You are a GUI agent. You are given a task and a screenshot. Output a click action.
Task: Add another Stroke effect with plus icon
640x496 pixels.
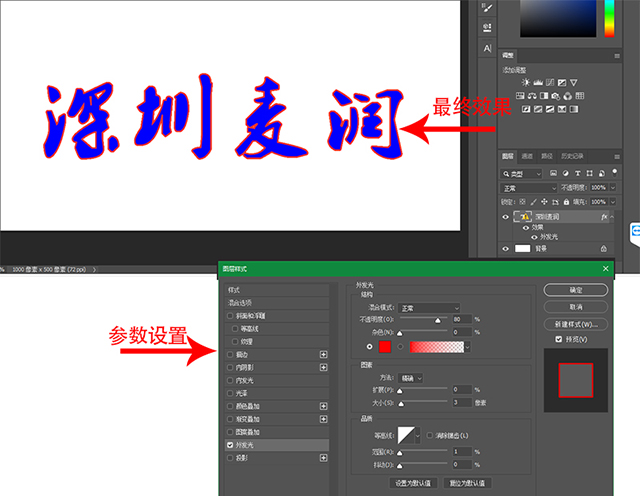[324, 354]
